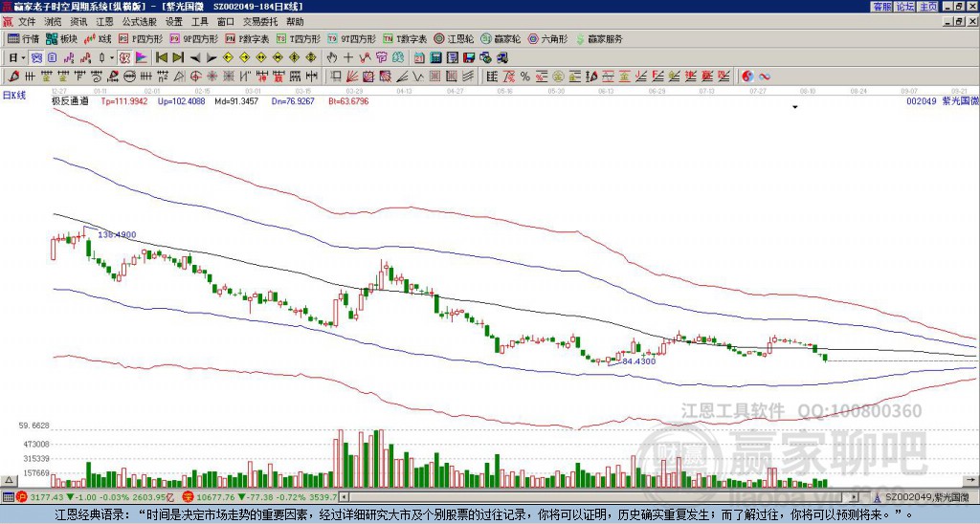Open the 论坛 link
Screen dimensions: 980x524
coord(904,7)
